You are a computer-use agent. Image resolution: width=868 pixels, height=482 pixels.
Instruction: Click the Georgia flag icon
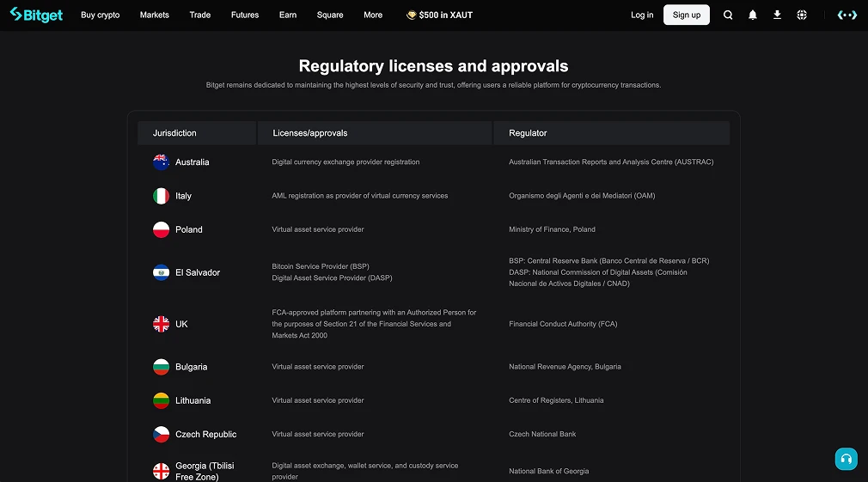click(x=161, y=471)
